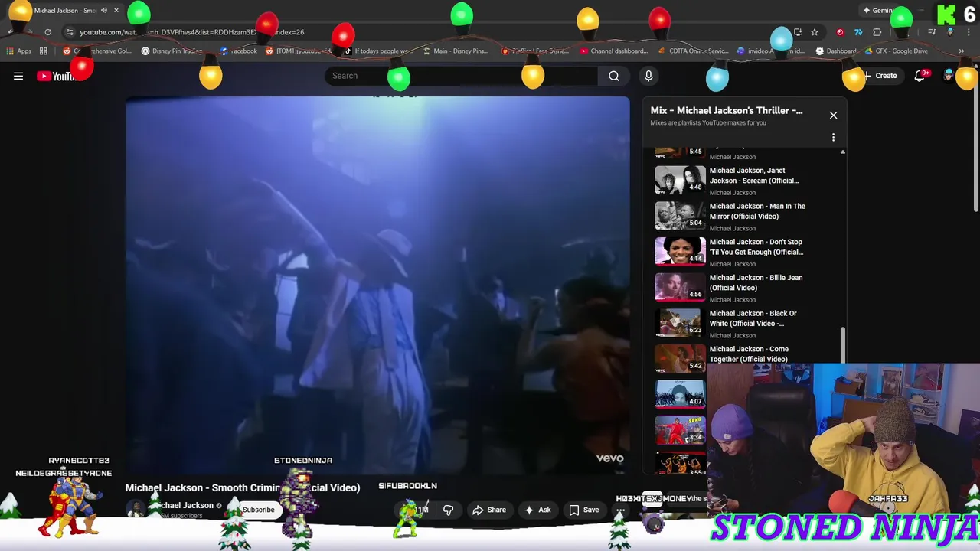The width and height of the screenshot is (980, 551).
Task: Play Man In The Mirror from the playlist
Action: [x=757, y=211]
